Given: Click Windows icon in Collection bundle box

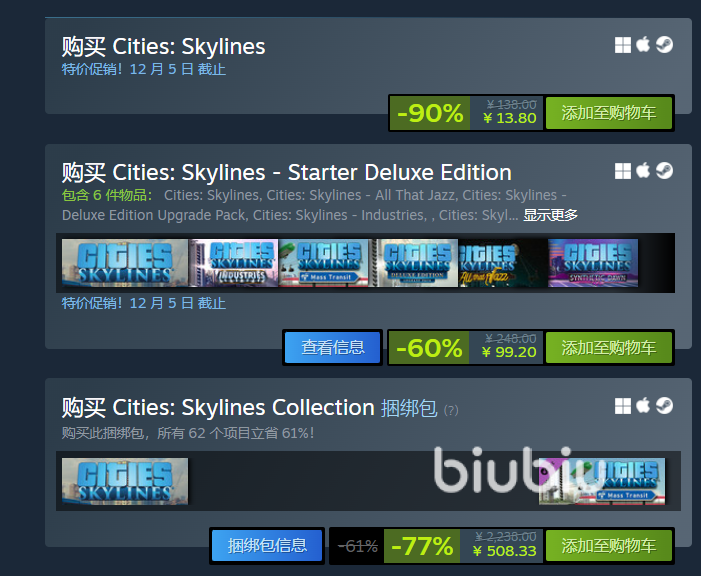Looking at the screenshot, I should point(623,406).
